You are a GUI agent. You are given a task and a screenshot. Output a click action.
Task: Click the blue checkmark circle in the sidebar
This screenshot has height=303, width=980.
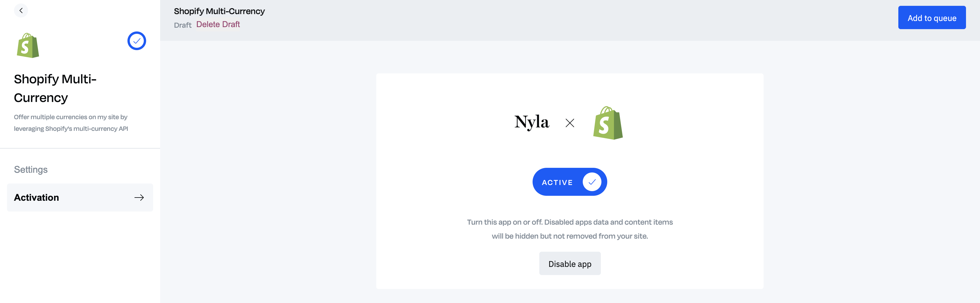(x=136, y=41)
